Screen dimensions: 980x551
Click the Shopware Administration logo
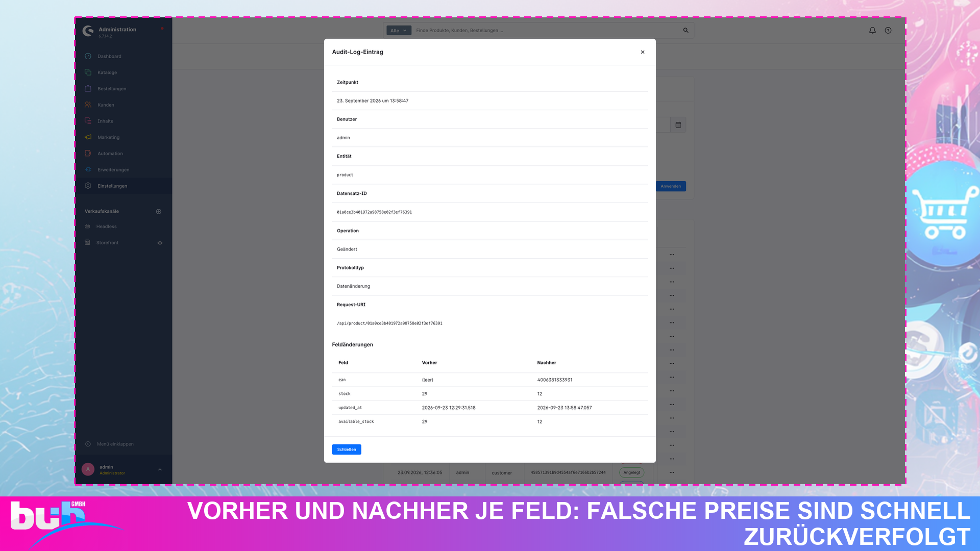tap(88, 32)
